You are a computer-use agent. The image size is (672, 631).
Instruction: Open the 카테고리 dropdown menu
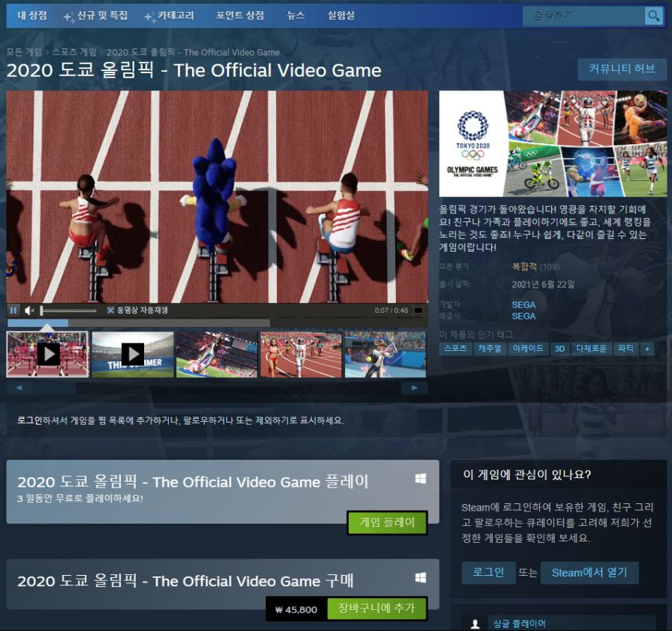pos(169,16)
